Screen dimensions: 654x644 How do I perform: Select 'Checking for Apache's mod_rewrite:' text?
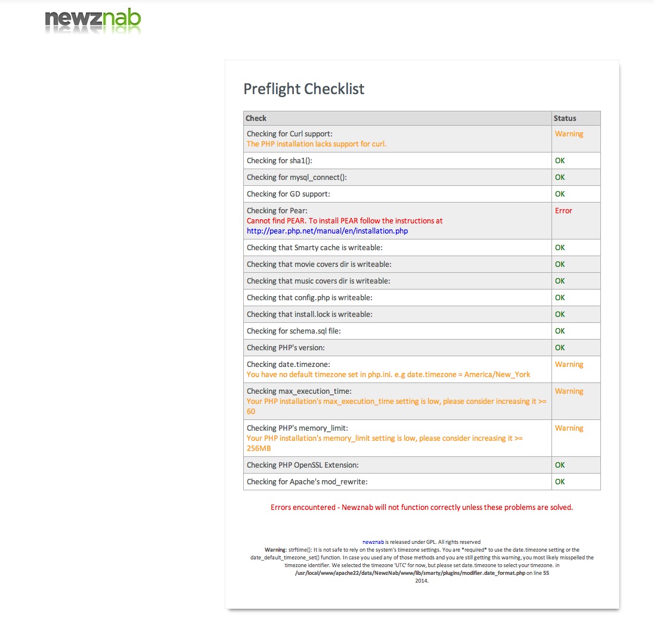pos(307,481)
